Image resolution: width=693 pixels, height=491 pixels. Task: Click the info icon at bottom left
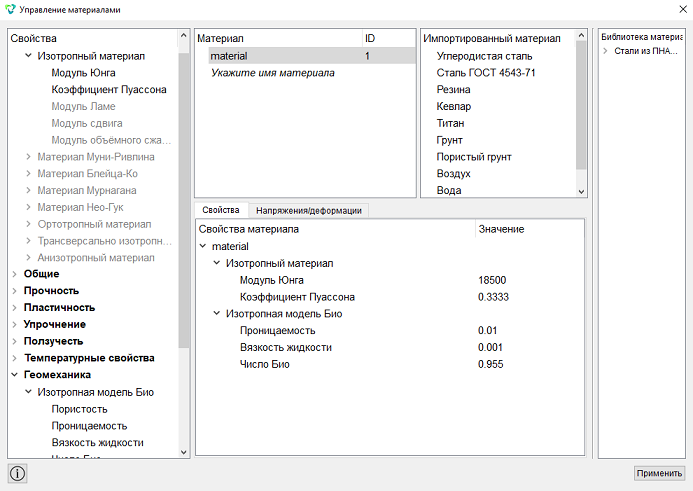coord(17,473)
